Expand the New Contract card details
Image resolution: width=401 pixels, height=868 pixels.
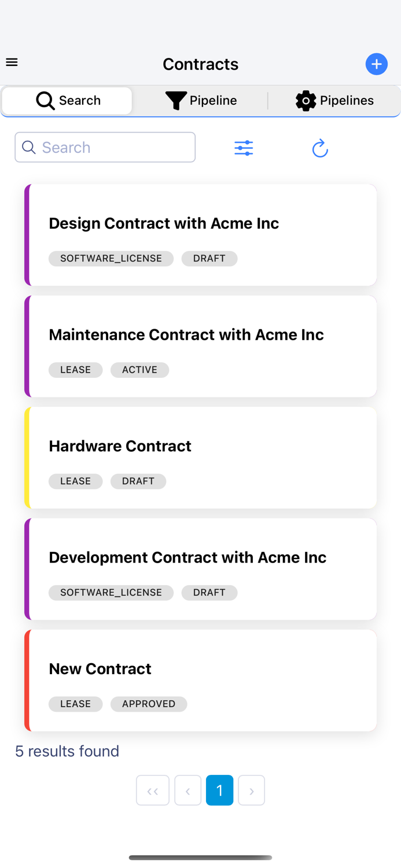[201, 680]
